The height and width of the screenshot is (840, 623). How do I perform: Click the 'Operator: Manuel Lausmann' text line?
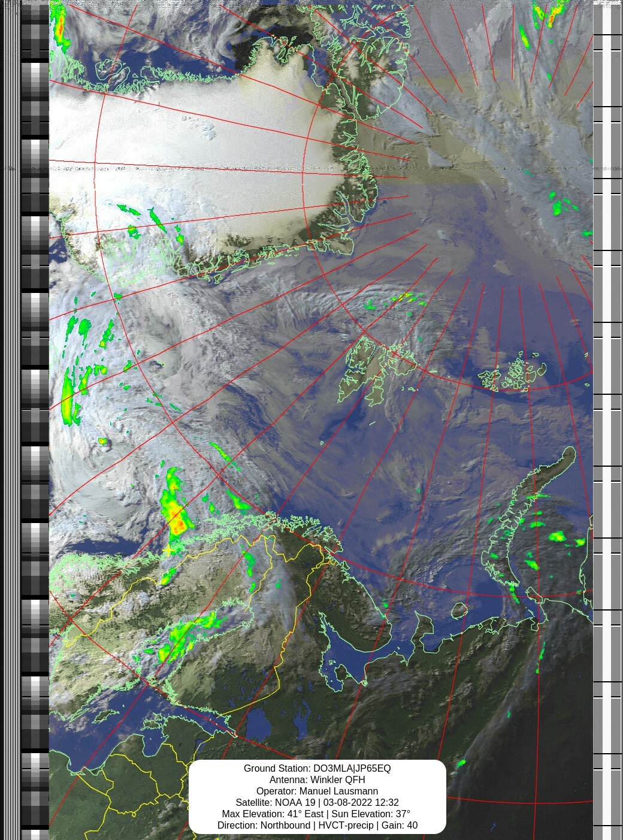[317, 791]
